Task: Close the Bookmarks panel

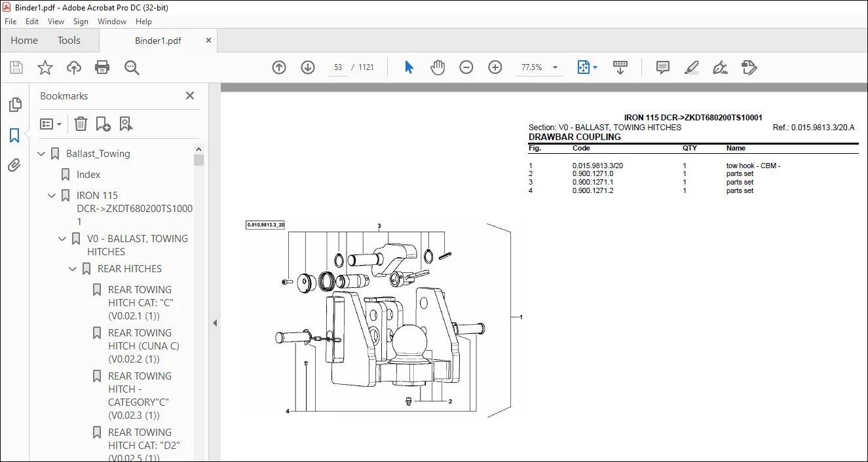Action: tap(190, 96)
